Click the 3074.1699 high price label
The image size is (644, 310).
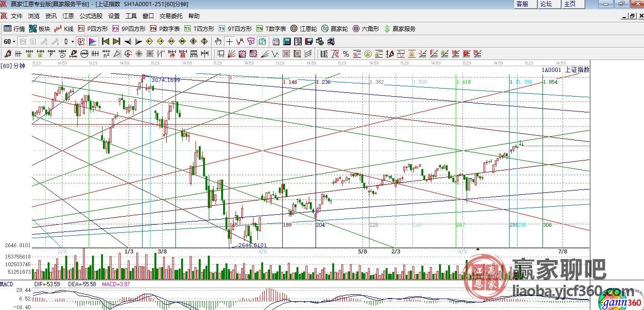(166, 80)
